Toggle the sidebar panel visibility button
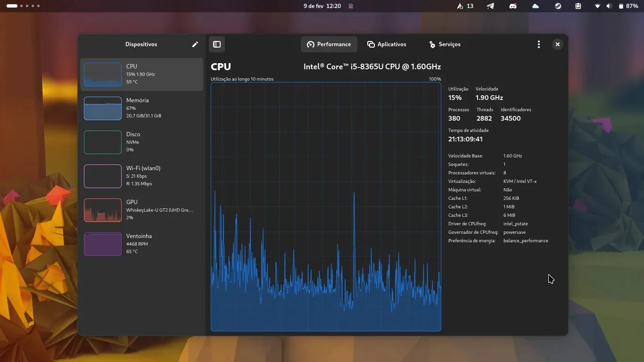 217,44
